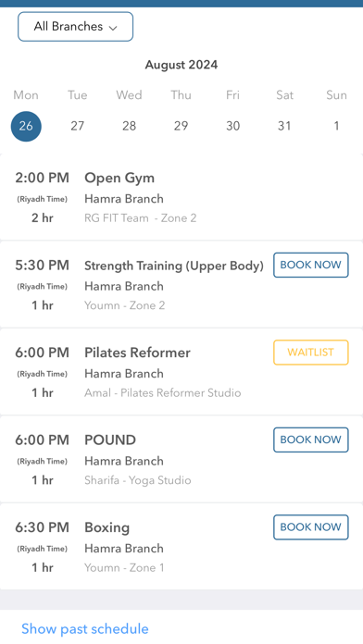The width and height of the screenshot is (363, 644).
Task: Join the Pilates Reformer waitlist
Action: (x=311, y=353)
